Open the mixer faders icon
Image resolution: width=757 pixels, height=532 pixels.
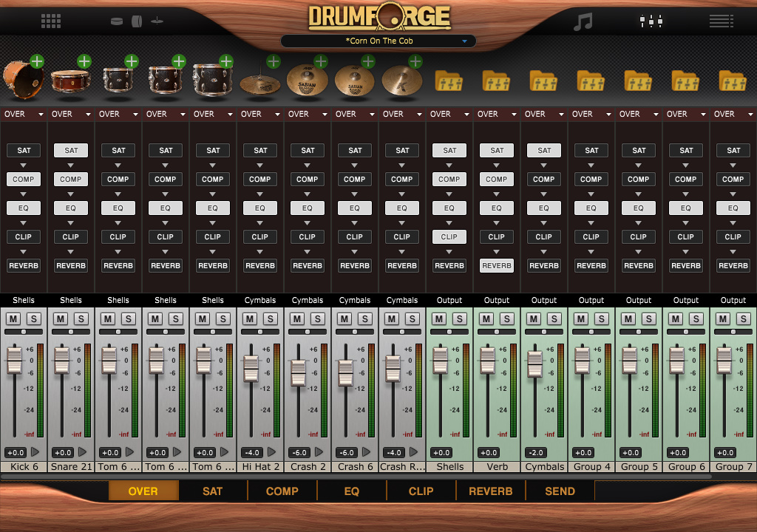click(651, 21)
